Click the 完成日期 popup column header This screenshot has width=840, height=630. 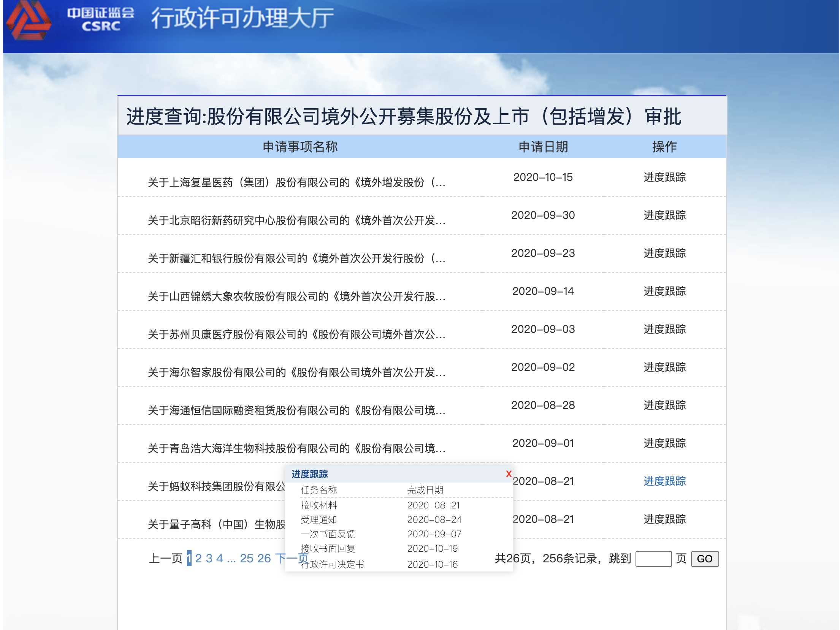point(425,490)
